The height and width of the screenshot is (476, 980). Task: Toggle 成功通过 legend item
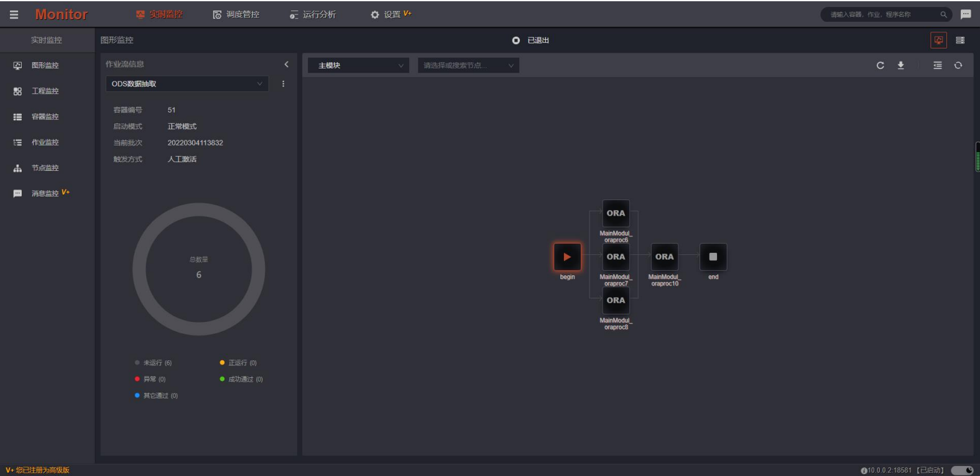[x=241, y=379]
